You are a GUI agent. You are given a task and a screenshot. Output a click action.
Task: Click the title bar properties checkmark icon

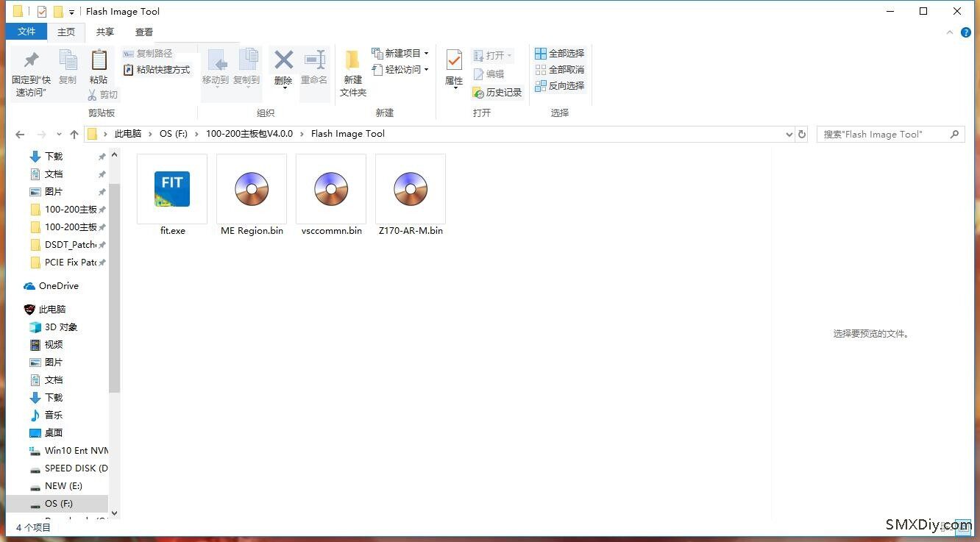pyautogui.click(x=41, y=11)
